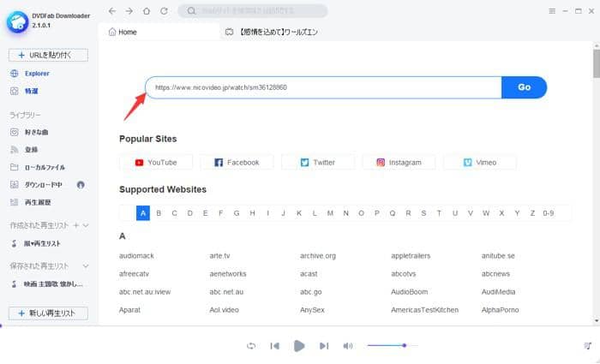Click the scrollbar down arrow
This screenshot has width=600, height=364.
point(597,320)
